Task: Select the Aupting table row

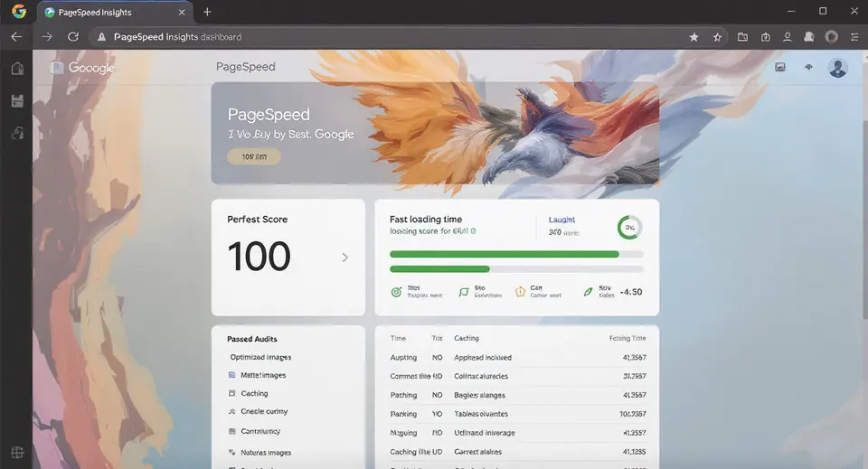Action: 517,358
